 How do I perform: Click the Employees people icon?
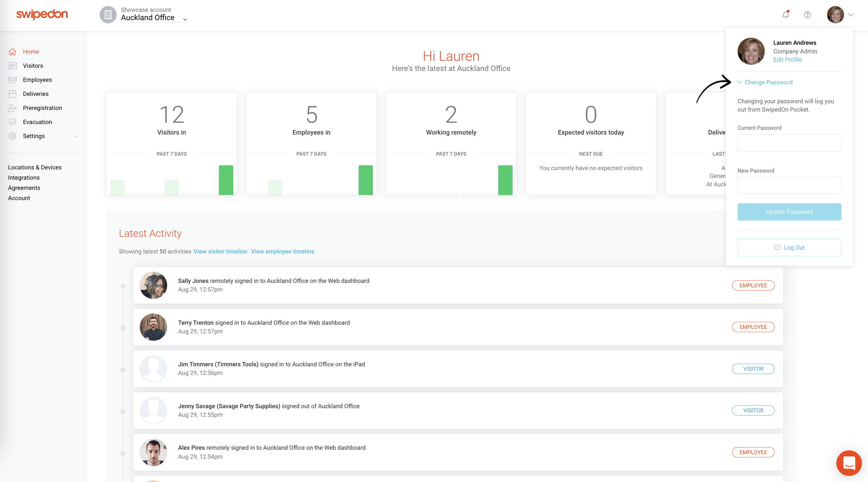coord(12,80)
